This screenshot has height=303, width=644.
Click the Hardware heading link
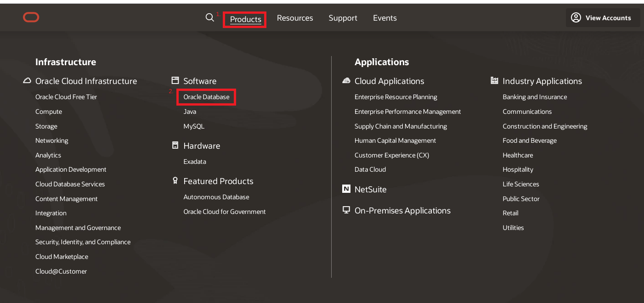[x=202, y=146]
